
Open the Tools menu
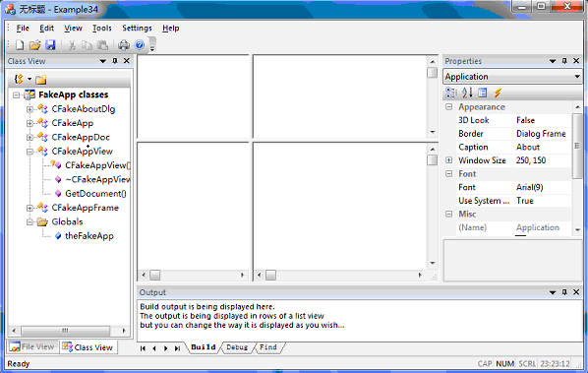[101, 29]
